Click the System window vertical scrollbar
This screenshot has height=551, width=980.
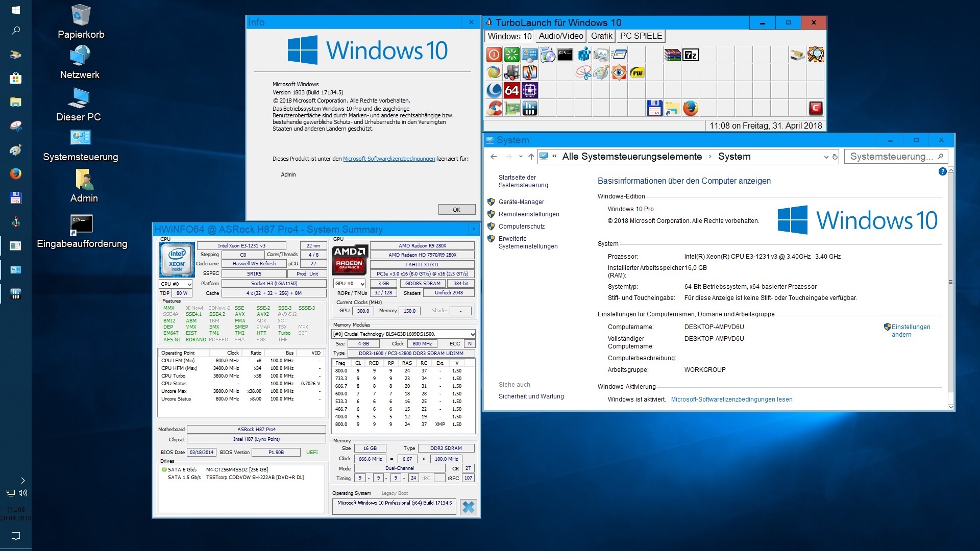[x=950, y=282]
